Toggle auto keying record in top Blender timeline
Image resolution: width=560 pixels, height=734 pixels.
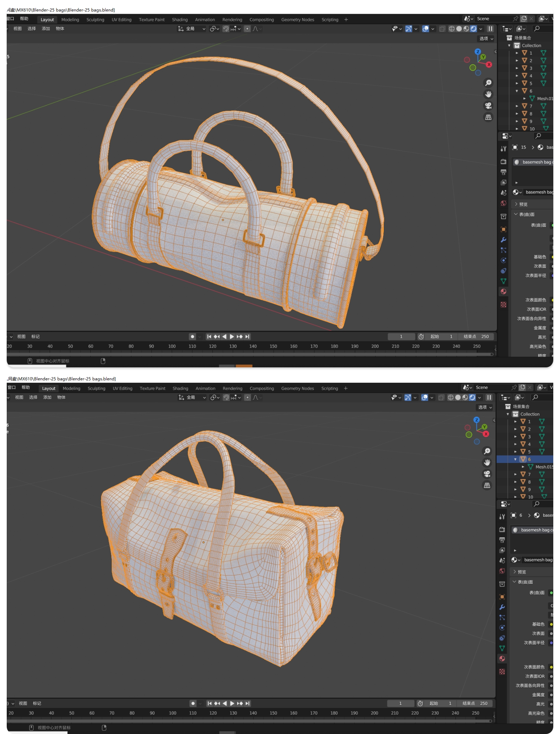pyautogui.click(x=192, y=337)
